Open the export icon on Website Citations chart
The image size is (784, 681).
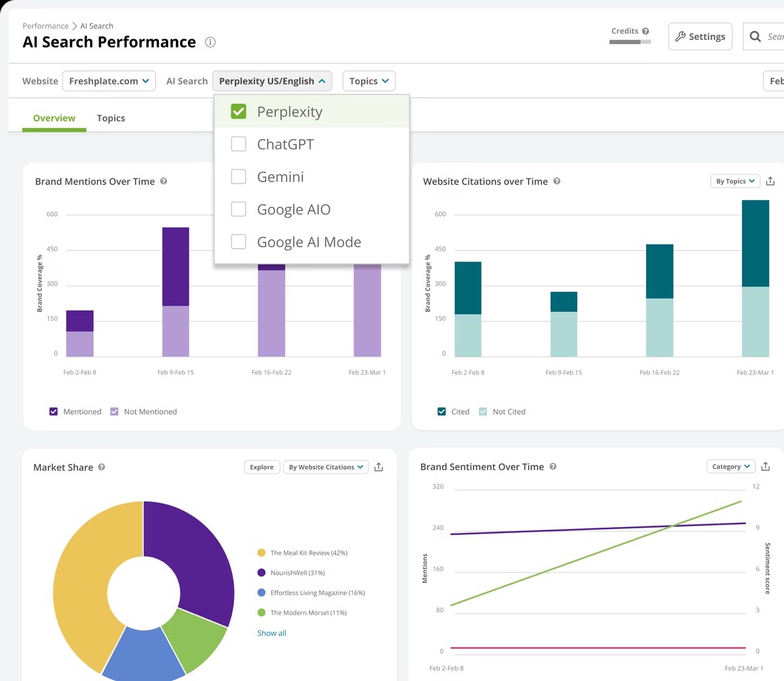770,181
